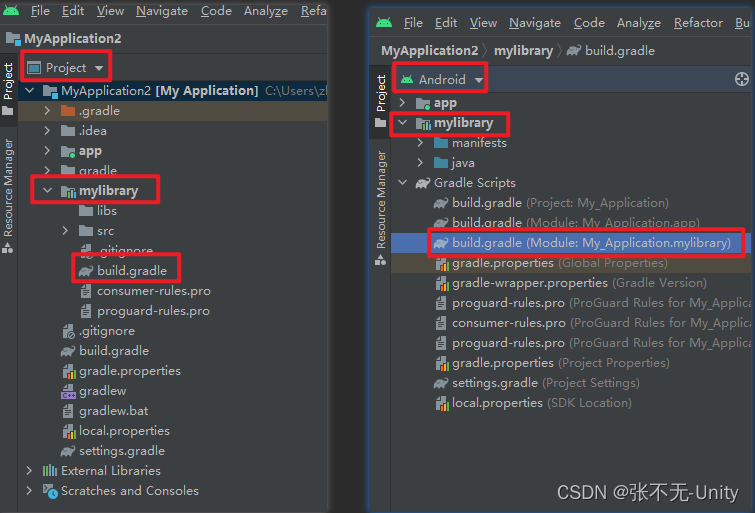Select consumer-rules.pro in Gradle Scripts
The width and height of the screenshot is (755, 513).
click(593, 323)
